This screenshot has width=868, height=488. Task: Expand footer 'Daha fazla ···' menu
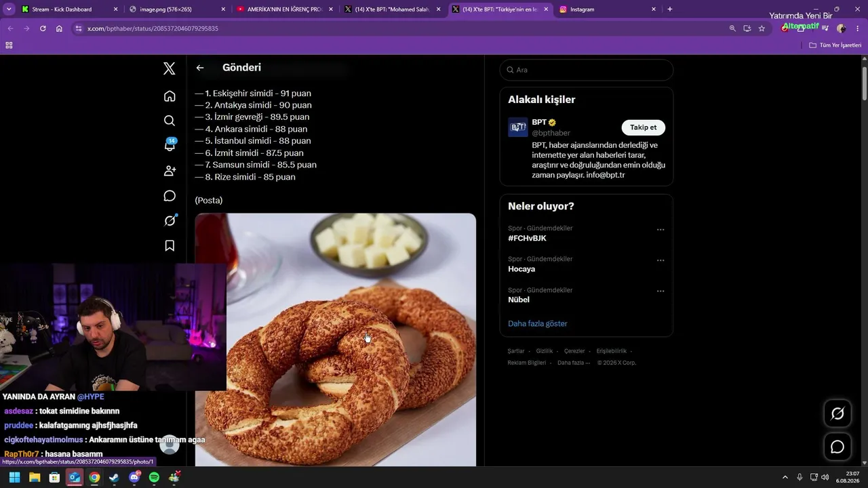(x=574, y=363)
